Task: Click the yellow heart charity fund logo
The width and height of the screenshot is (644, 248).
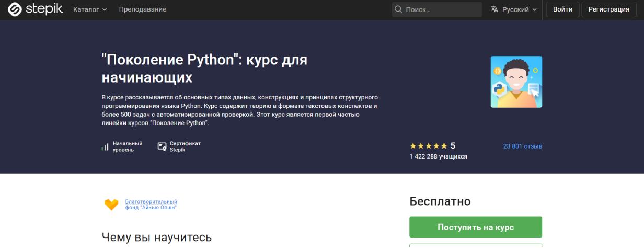Action: tap(111, 205)
